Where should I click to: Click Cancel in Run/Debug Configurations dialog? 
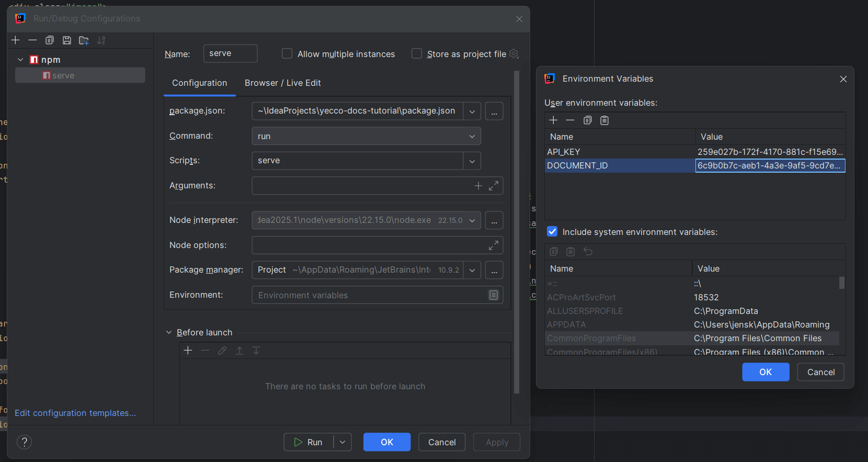coord(442,442)
